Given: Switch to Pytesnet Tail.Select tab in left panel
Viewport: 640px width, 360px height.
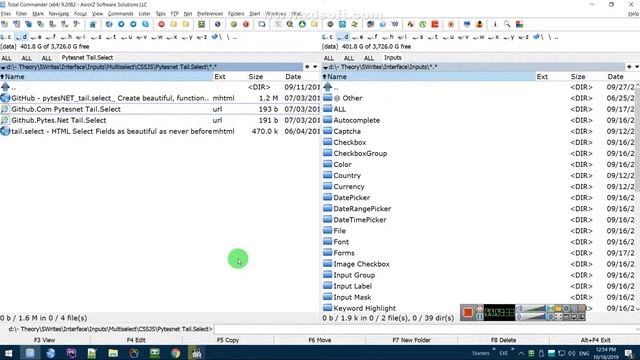Looking at the screenshot, I should [x=87, y=58].
